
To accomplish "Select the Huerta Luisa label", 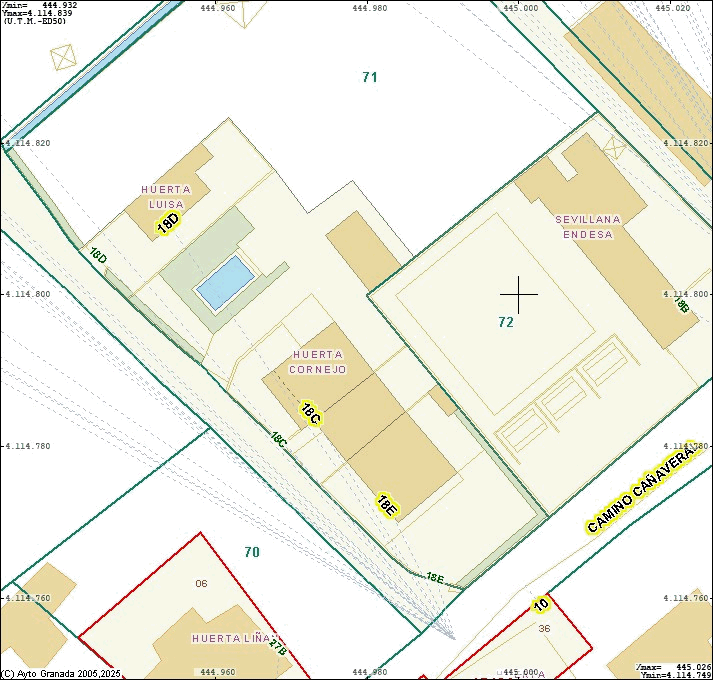I will [x=165, y=197].
